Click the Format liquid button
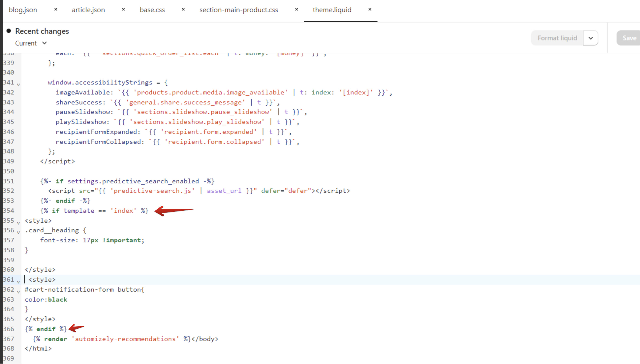The height and width of the screenshot is (364, 640). (557, 38)
